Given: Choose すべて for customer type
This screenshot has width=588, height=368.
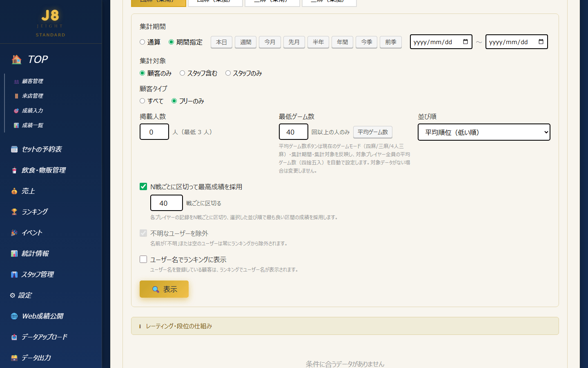Looking at the screenshot, I should pyautogui.click(x=143, y=101).
